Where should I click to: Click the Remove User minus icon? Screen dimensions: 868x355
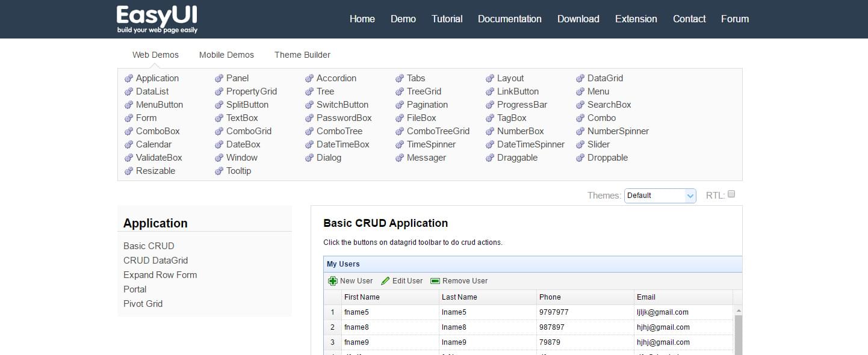coord(435,281)
